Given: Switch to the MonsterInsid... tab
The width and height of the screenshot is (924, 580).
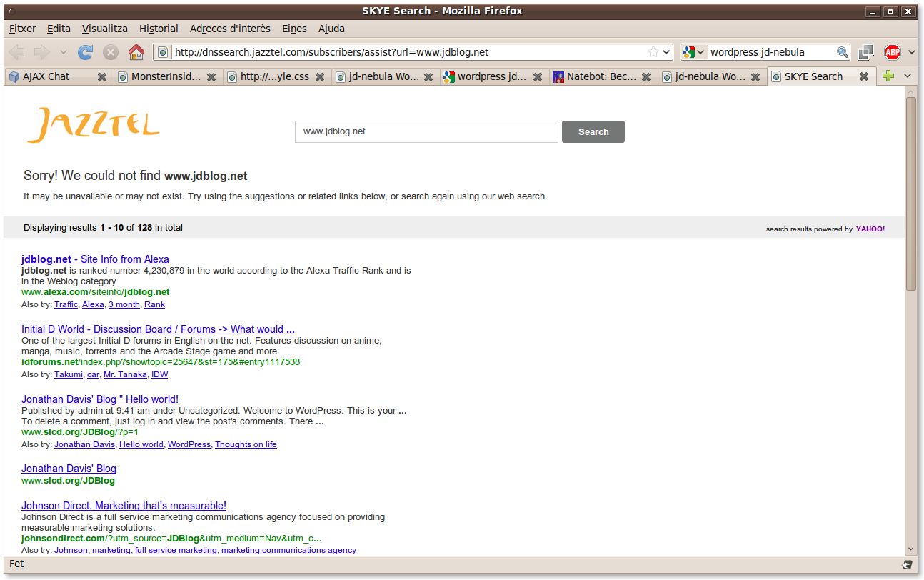Looking at the screenshot, I should click(167, 76).
